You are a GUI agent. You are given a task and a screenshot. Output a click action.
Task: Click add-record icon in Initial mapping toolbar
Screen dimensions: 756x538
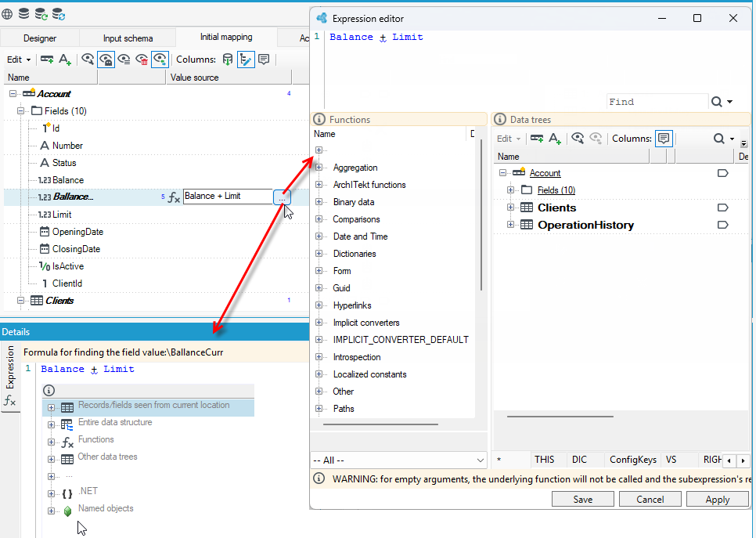47,60
